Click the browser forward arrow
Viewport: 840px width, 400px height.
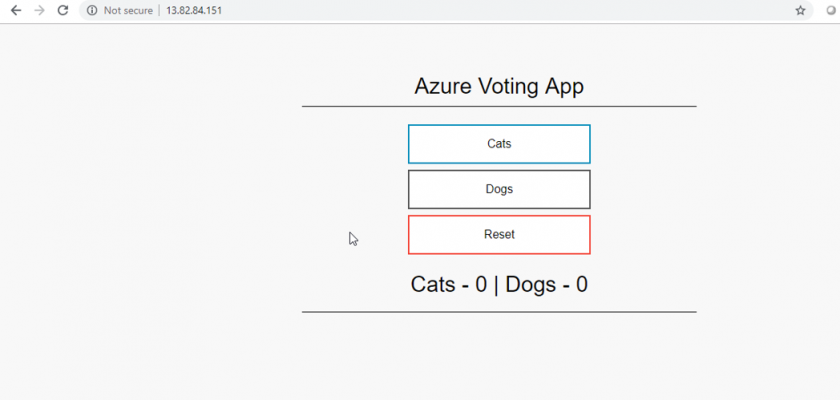(x=39, y=10)
